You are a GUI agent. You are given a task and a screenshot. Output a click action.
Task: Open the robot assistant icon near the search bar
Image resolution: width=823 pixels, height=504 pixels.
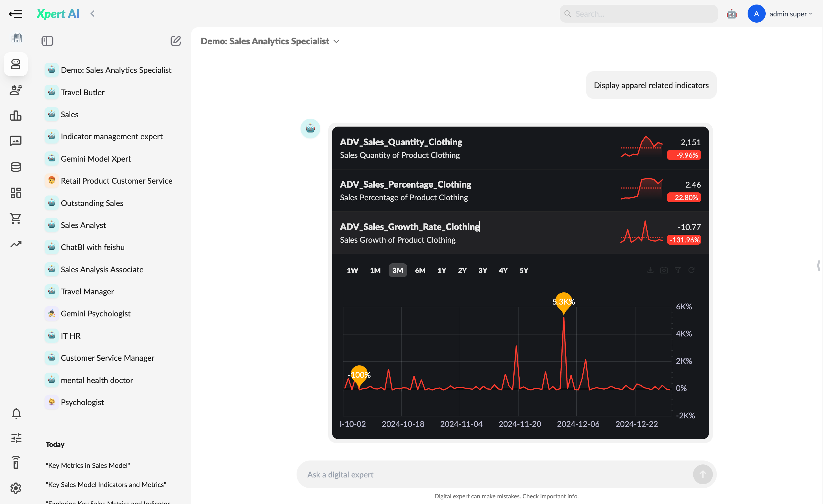(x=731, y=14)
